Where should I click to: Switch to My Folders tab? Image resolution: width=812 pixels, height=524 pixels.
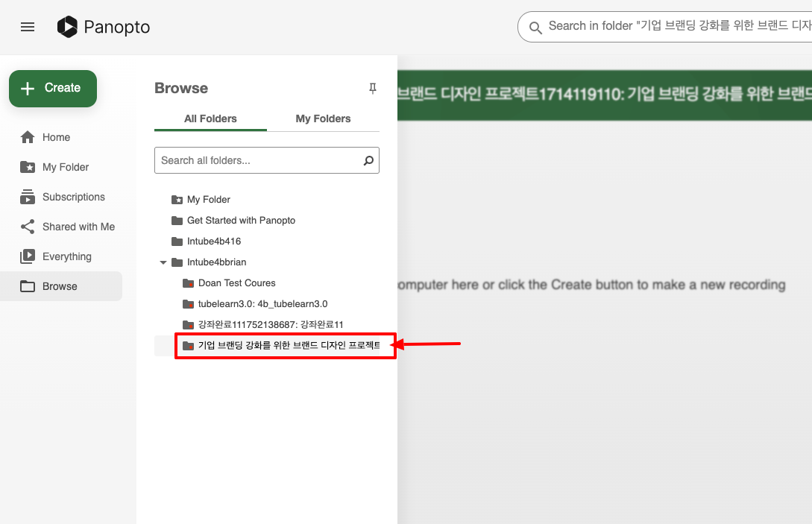point(323,119)
